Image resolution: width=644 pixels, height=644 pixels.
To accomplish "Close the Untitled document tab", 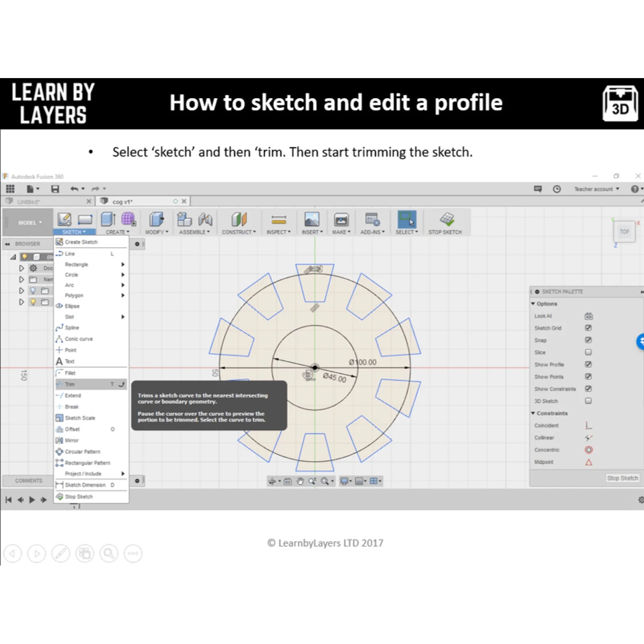I will 89,201.
